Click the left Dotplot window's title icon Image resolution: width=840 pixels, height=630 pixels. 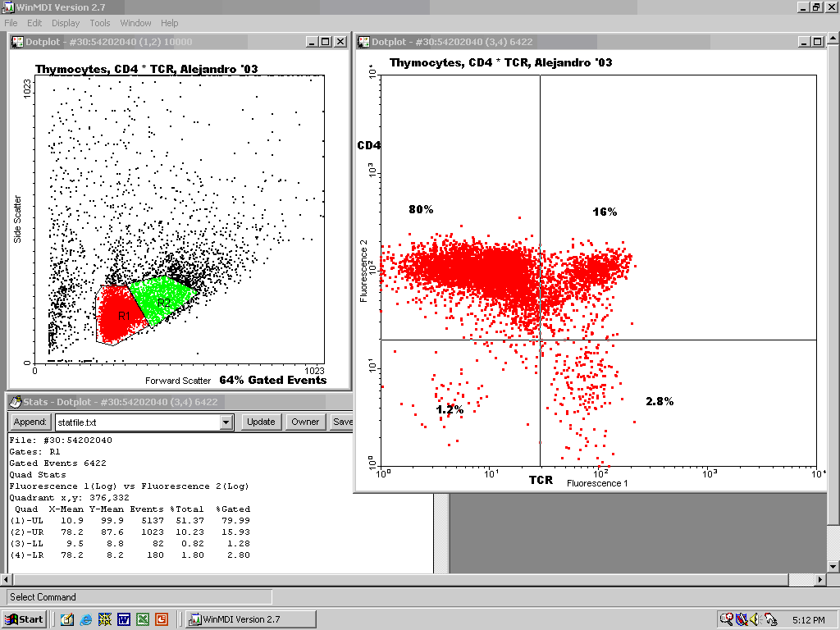coord(16,42)
